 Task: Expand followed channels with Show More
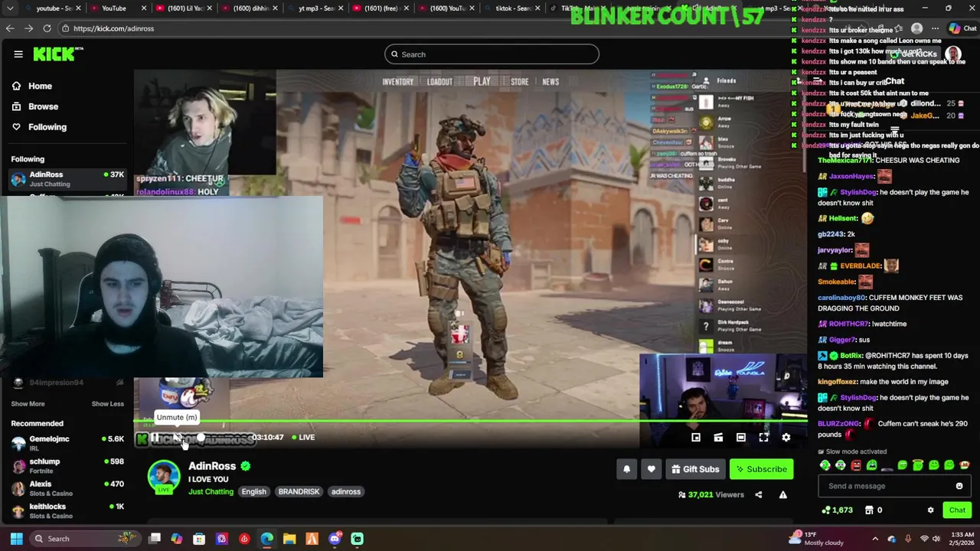[x=28, y=404]
